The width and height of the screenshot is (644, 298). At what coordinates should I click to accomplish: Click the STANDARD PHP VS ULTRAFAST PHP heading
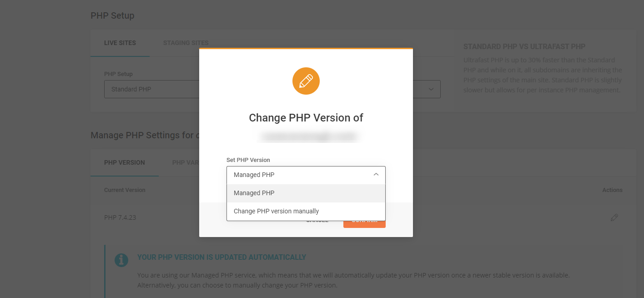pos(524,46)
